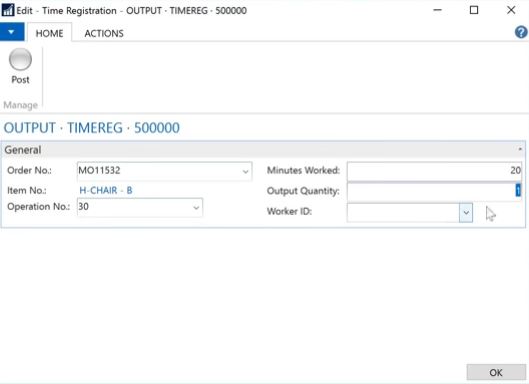Click the 'Minutes Worked:' label
This screenshot has width=529, height=384.
pos(303,170)
